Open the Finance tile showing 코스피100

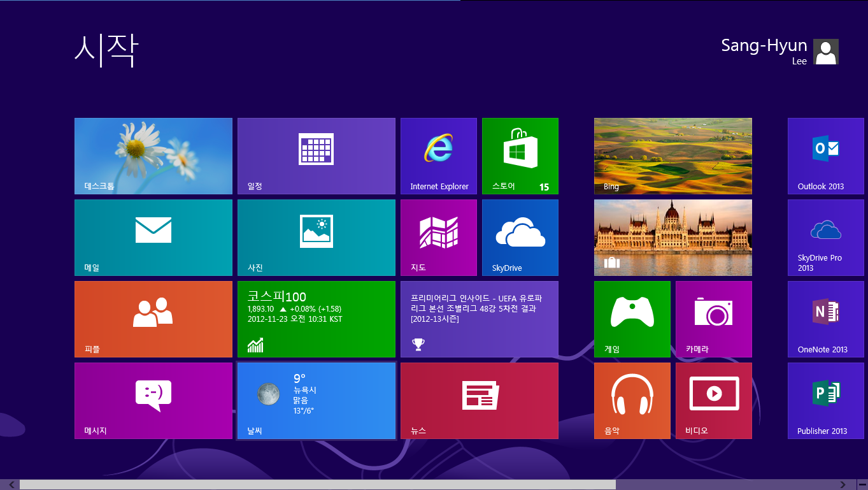(317, 319)
